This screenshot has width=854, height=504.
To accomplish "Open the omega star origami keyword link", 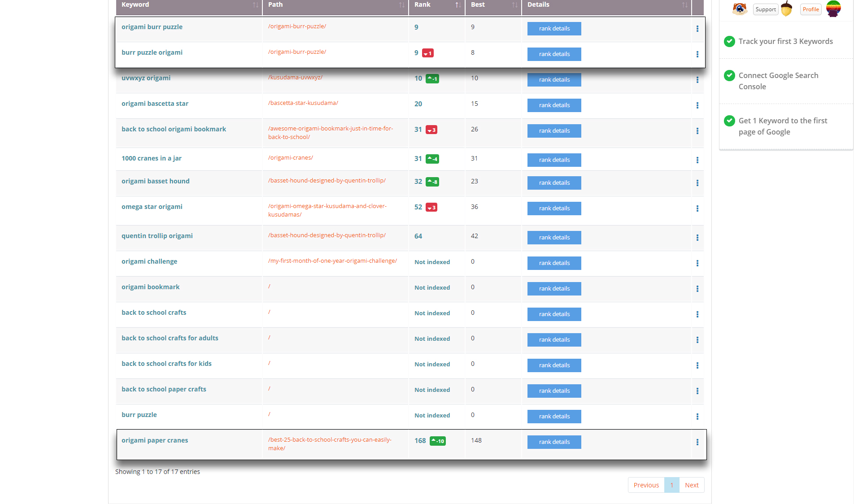I will pyautogui.click(x=152, y=207).
